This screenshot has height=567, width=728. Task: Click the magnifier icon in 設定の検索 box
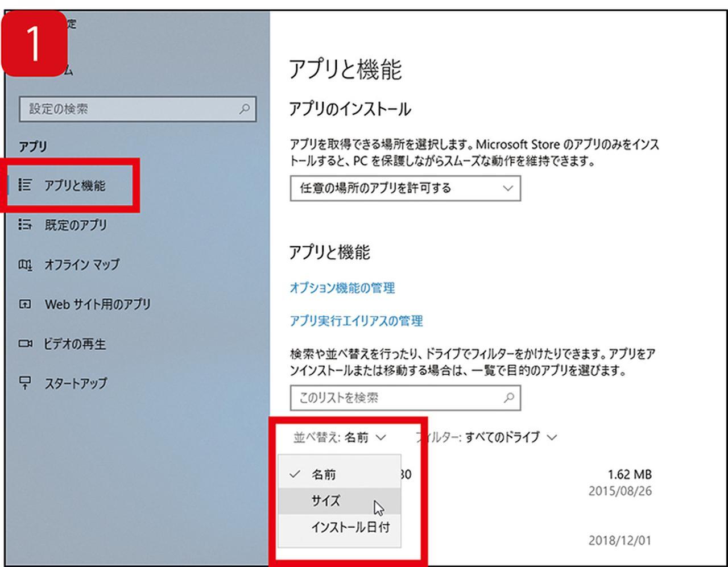pos(244,109)
